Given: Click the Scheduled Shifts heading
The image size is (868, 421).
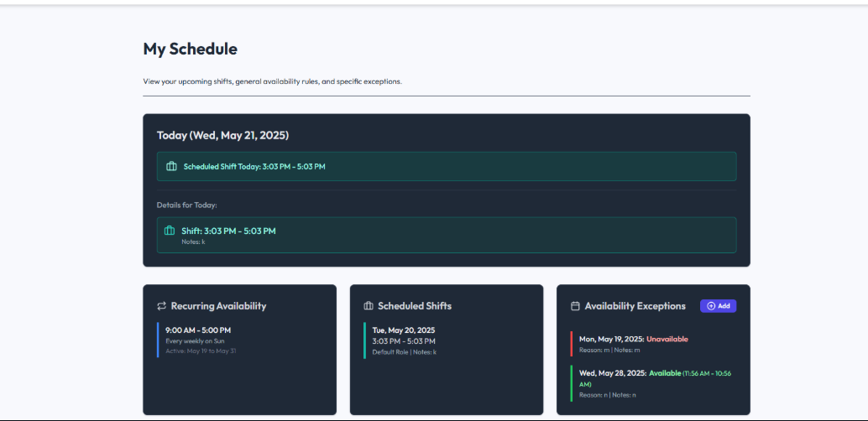Looking at the screenshot, I should 415,306.
